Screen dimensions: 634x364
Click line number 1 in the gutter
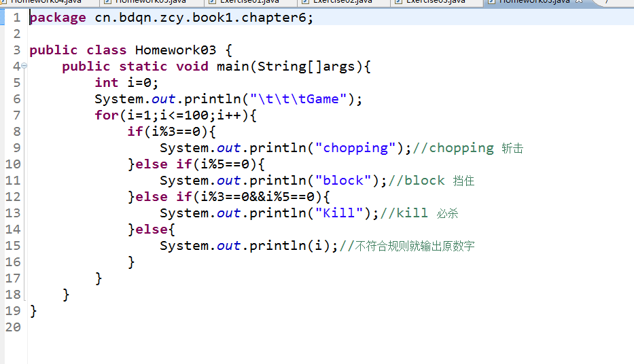[16, 18]
